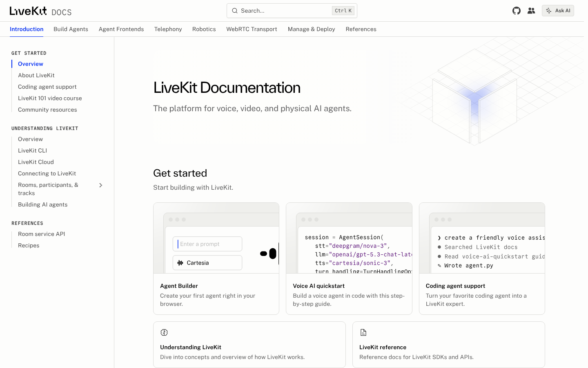Open the Coding agent support card
The image size is (588, 368).
[482, 258]
